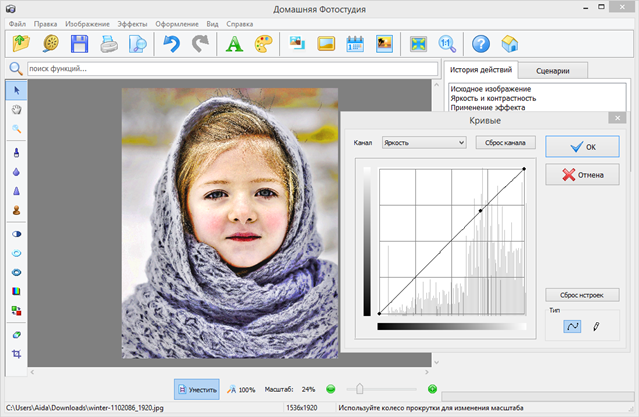The image size is (639, 417).
Task: Zoom in with the green plus button
Action: pyautogui.click(x=432, y=389)
